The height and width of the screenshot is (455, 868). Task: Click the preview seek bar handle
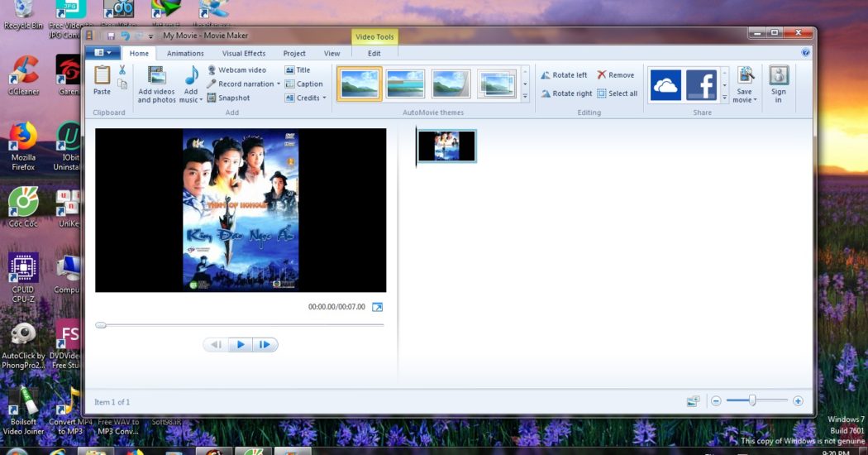pyautogui.click(x=101, y=325)
